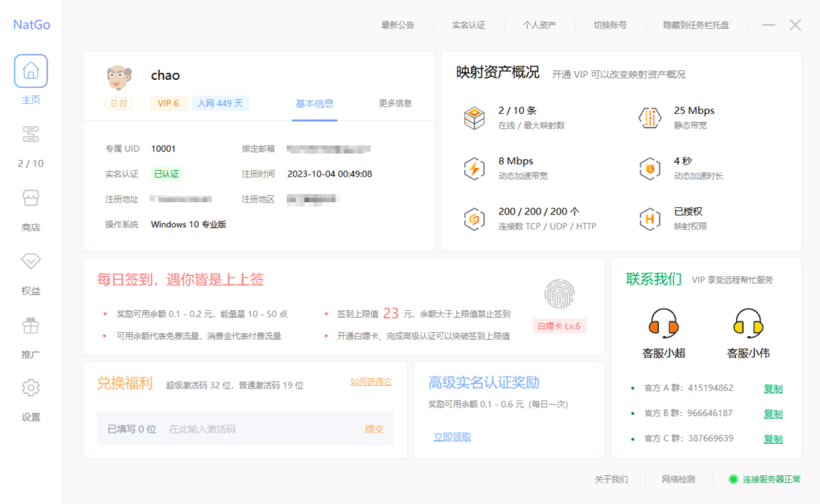Viewport: 820px width, 504px height.
Task: Switch to the 更多信息 tab
Action: pyautogui.click(x=395, y=104)
